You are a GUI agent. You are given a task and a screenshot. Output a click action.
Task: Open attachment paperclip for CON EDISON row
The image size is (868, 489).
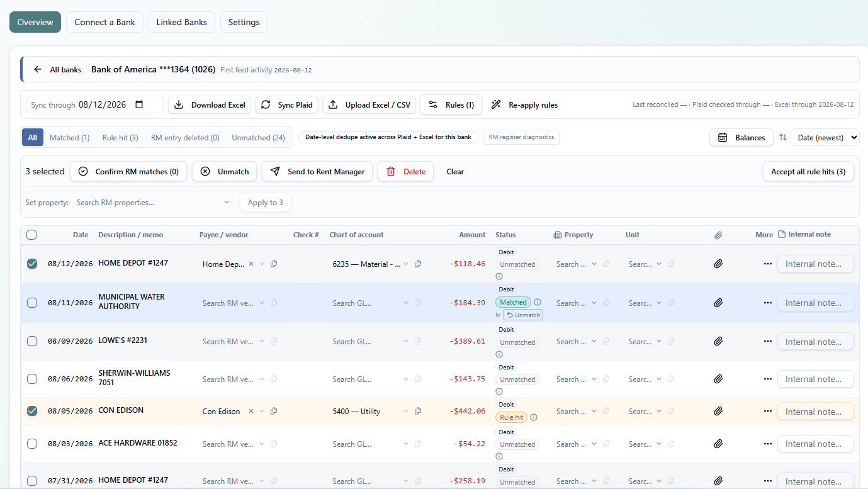tap(718, 412)
